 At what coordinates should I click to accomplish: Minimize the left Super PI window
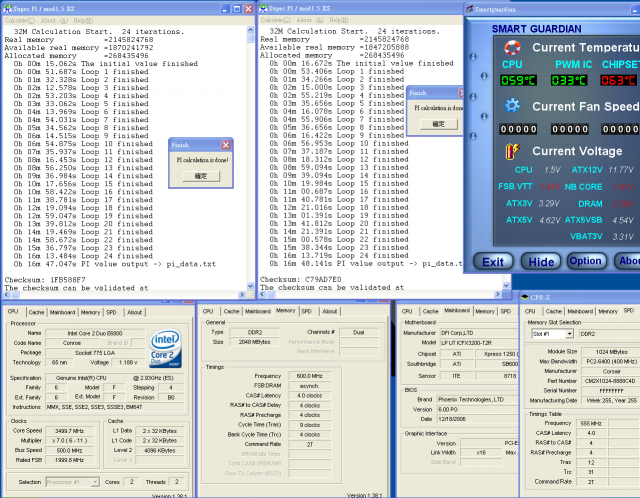coord(225,9)
